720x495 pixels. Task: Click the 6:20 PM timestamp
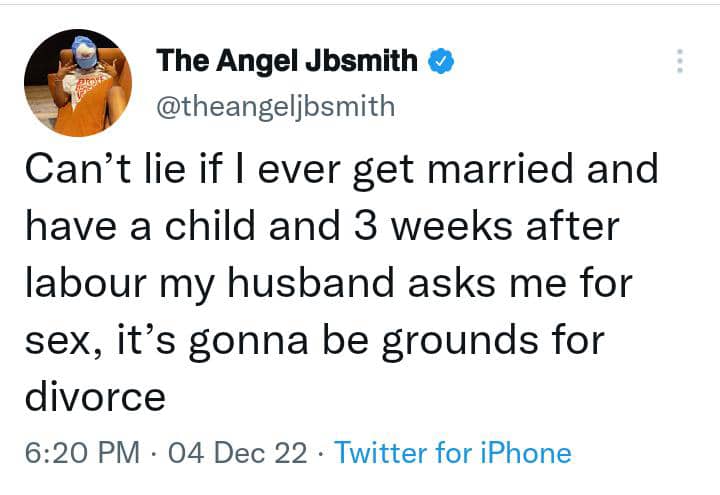click(81, 452)
